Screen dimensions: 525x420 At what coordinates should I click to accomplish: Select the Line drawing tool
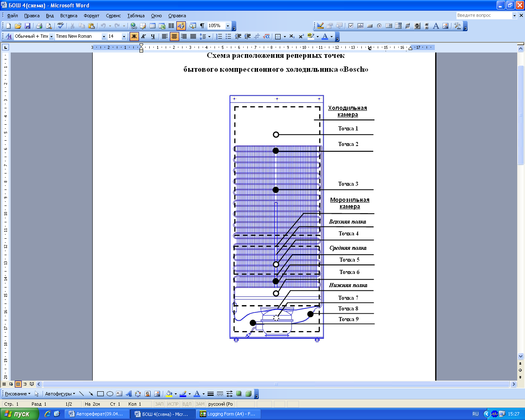click(x=81, y=394)
